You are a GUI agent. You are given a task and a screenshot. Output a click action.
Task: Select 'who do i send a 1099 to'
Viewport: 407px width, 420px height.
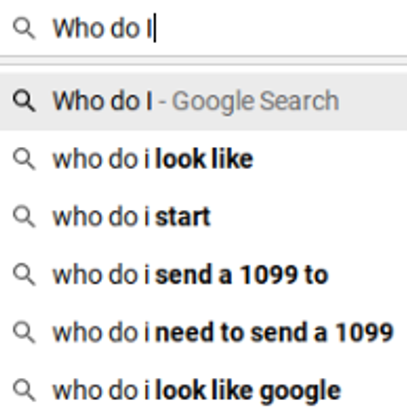pos(203,275)
